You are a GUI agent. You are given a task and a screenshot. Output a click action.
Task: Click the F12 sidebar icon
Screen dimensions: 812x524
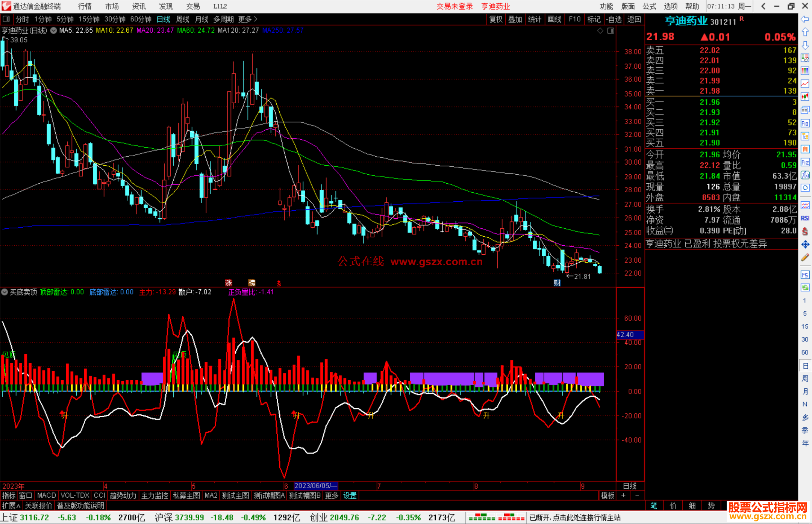(805, 162)
